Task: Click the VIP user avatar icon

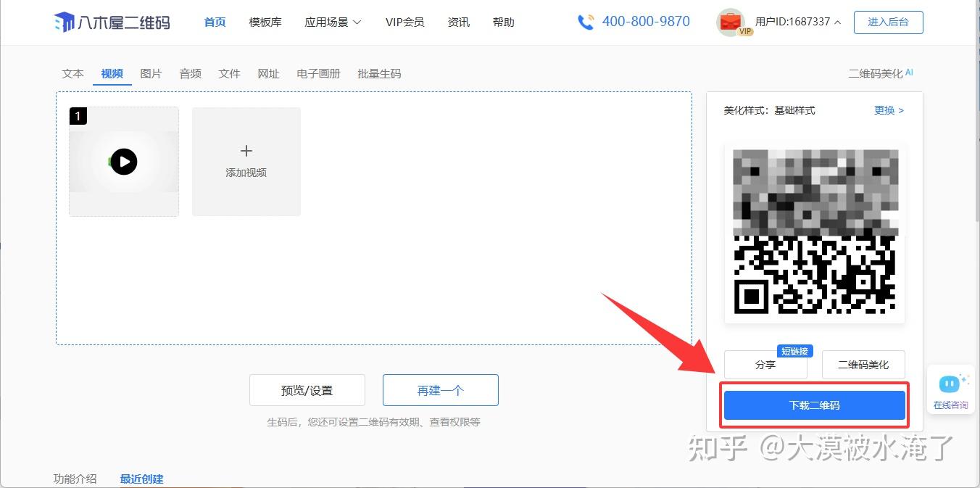Action: pos(731,22)
